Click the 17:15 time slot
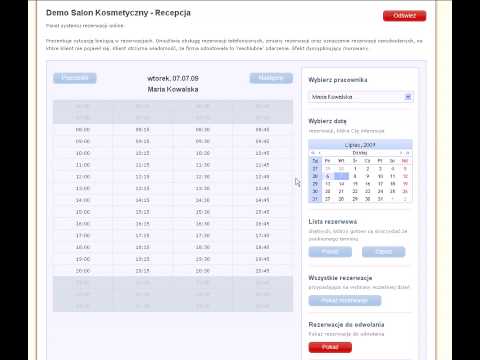The height and width of the screenshot is (360, 480). pyautogui.click(x=142, y=236)
